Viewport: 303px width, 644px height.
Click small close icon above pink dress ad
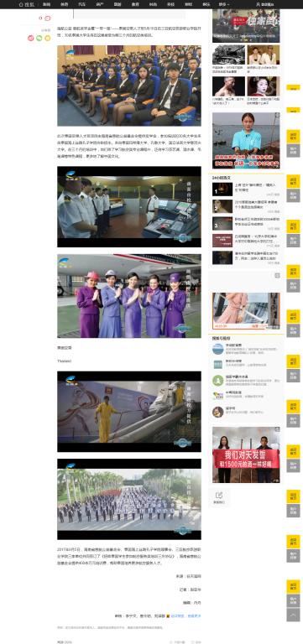277,276
